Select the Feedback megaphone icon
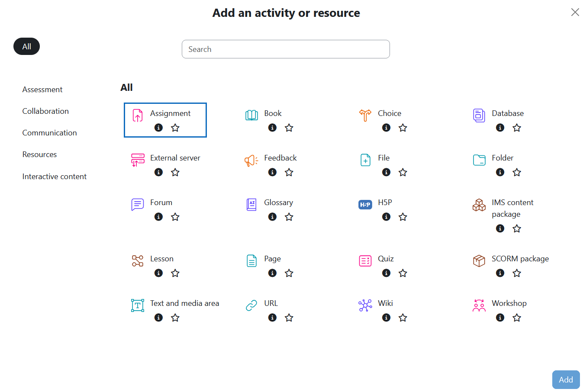This screenshot has width=583, height=392. click(251, 161)
